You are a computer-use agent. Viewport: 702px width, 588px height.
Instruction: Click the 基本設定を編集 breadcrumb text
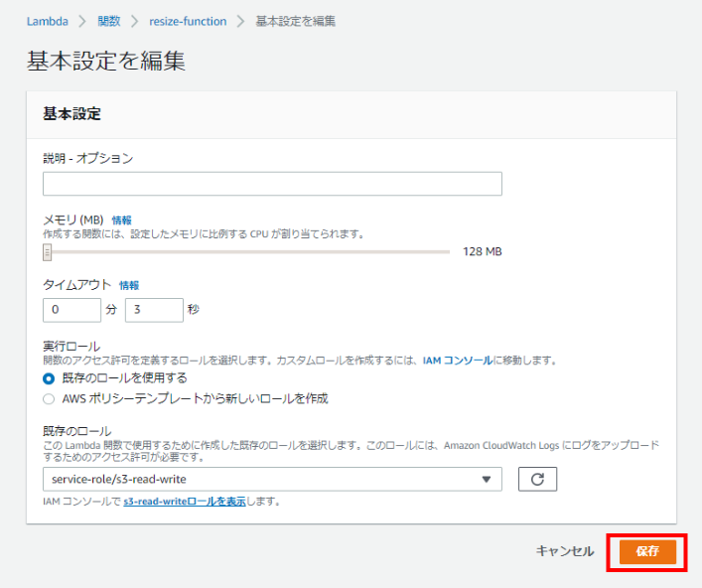click(295, 21)
